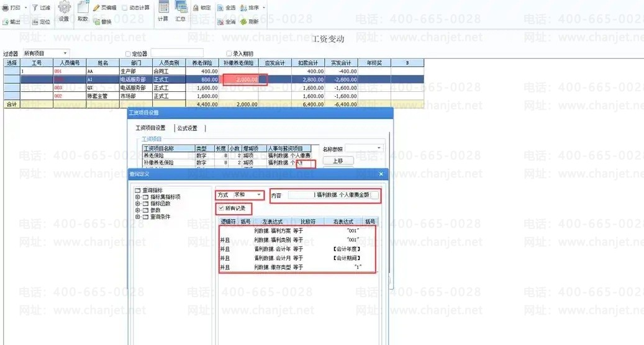Open the 过滤器 所有项目 dropdown
This screenshot has height=345, width=644.
(65, 53)
